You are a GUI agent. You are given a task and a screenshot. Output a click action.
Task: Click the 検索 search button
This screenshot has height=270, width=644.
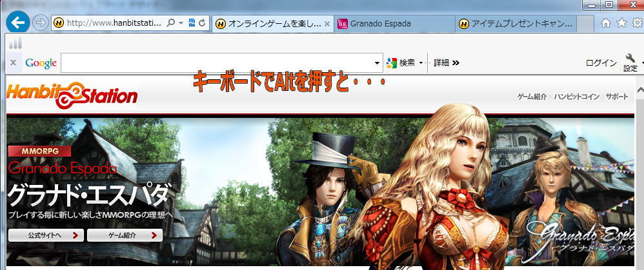pyautogui.click(x=401, y=63)
